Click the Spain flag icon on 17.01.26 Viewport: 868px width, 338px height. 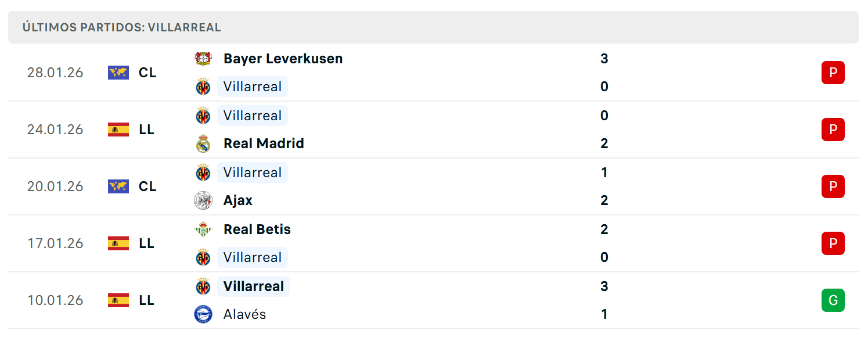(118, 243)
